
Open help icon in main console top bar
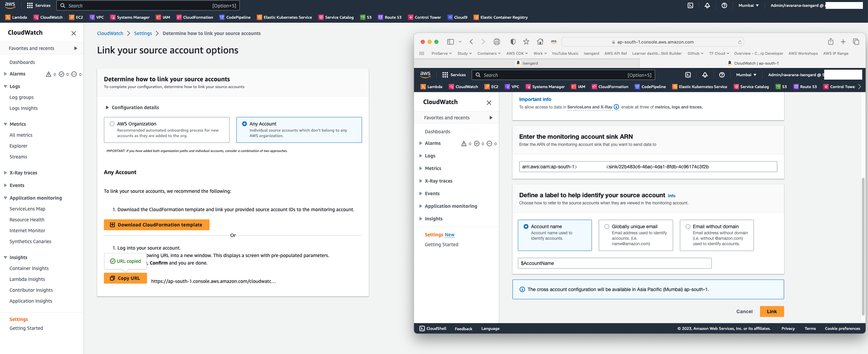(724, 5)
